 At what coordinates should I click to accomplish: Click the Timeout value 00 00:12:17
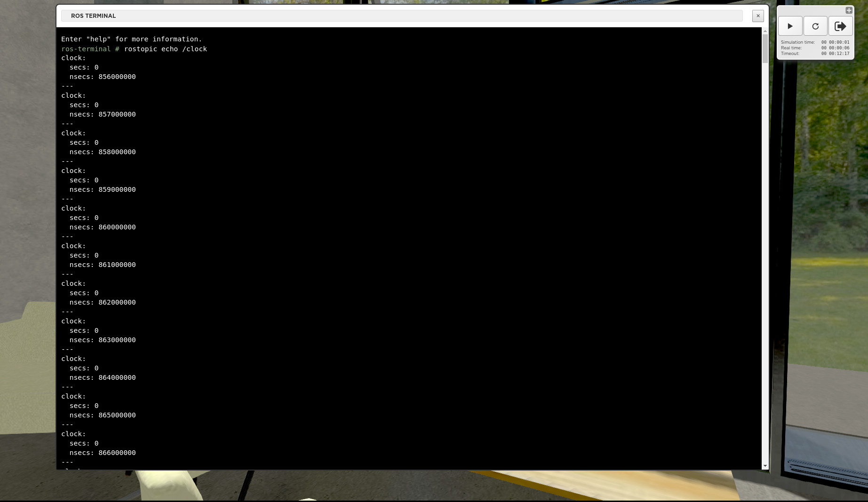(x=836, y=54)
